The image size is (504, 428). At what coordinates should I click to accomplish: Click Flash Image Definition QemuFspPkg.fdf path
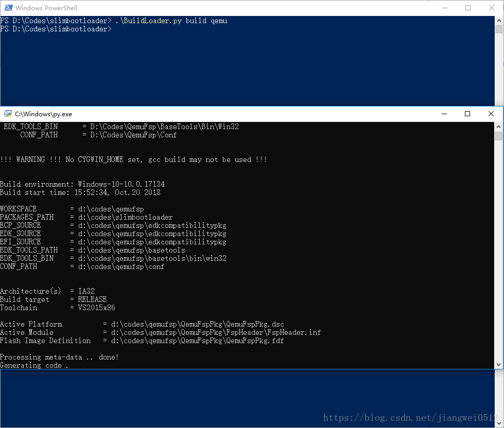197,341
